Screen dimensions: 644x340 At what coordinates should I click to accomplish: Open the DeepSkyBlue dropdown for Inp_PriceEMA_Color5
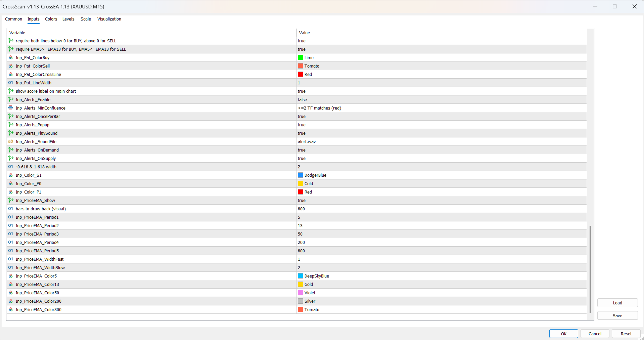pos(441,276)
